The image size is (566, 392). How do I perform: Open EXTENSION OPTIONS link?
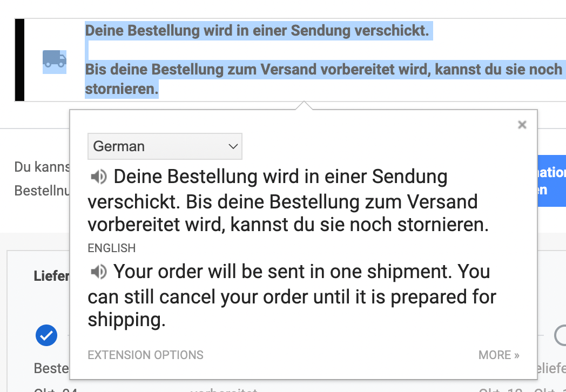pos(145,355)
